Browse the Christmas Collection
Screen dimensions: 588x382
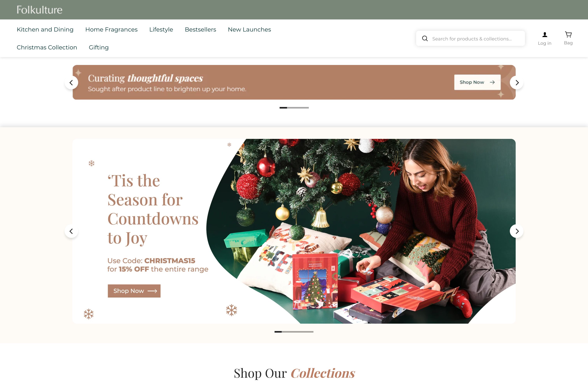click(47, 47)
